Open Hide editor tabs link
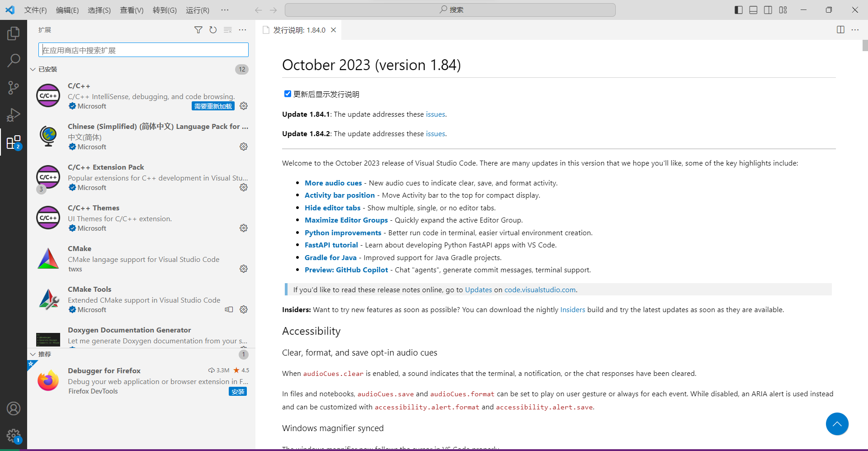Viewport: 868px width, 451px height. (x=332, y=208)
